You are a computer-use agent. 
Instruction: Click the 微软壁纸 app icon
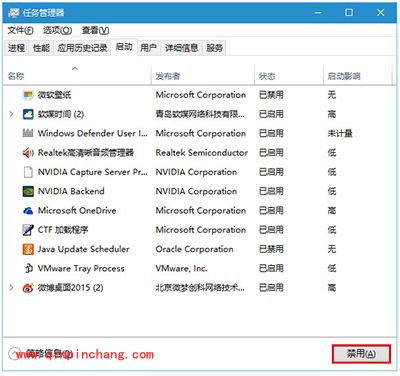28,95
